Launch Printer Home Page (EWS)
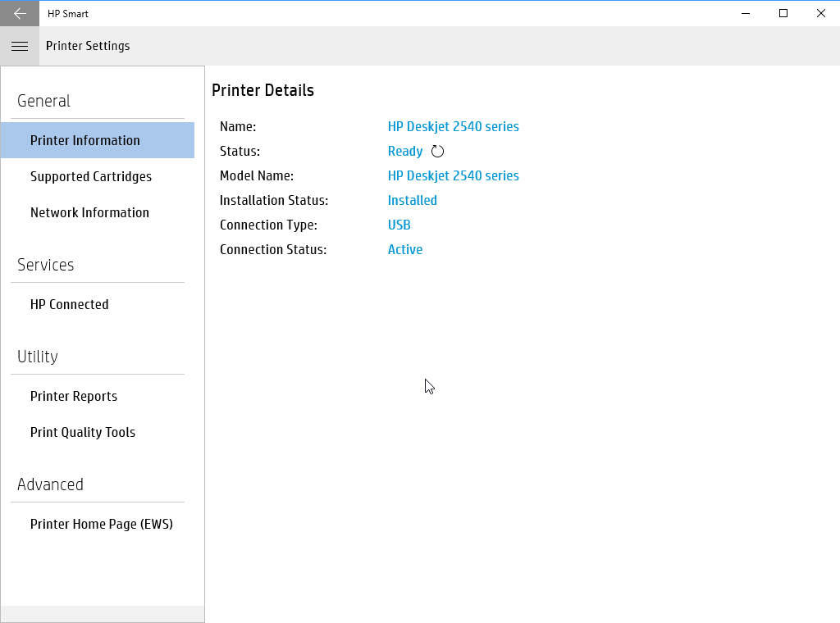840x623 pixels. pyautogui.click(x=102, y=524)
